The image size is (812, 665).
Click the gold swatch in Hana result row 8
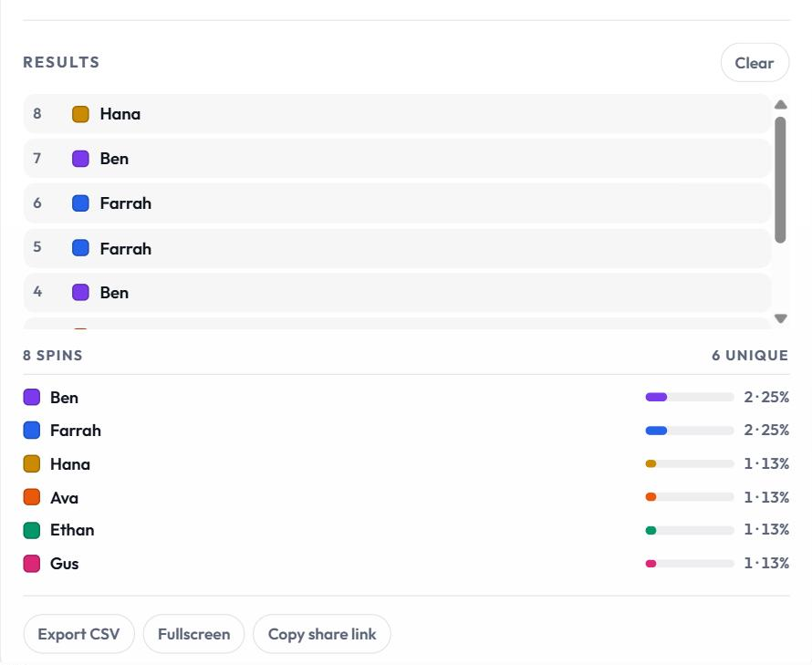click(80, 114)
